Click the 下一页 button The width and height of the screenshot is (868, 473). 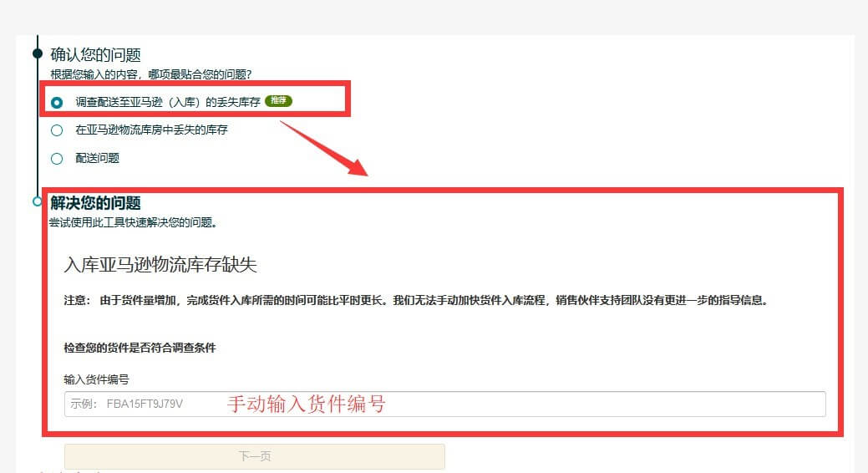(255, 456)
